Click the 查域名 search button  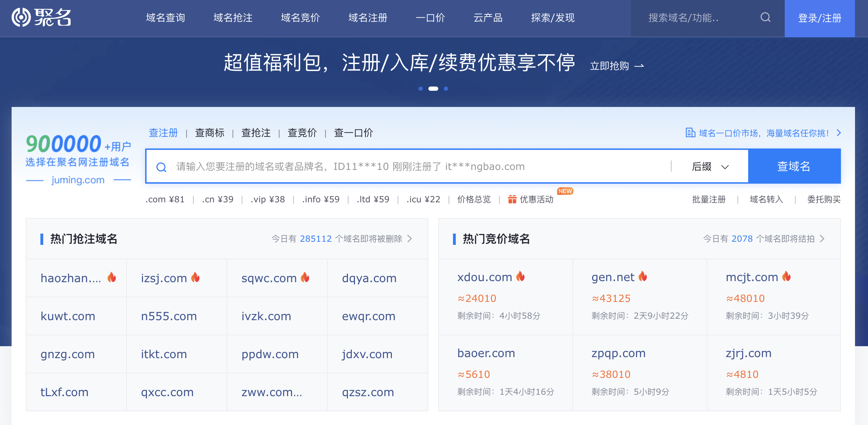[x=794, y=166]
